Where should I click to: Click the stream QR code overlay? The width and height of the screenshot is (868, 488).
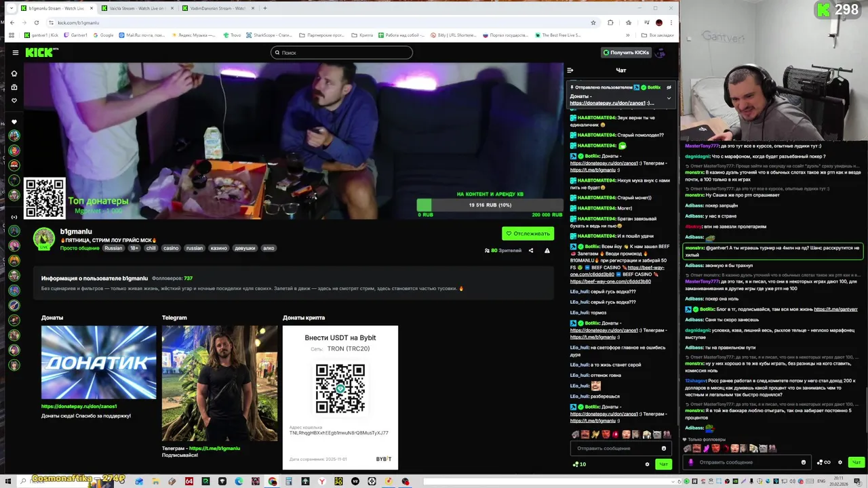click(45, 198)
